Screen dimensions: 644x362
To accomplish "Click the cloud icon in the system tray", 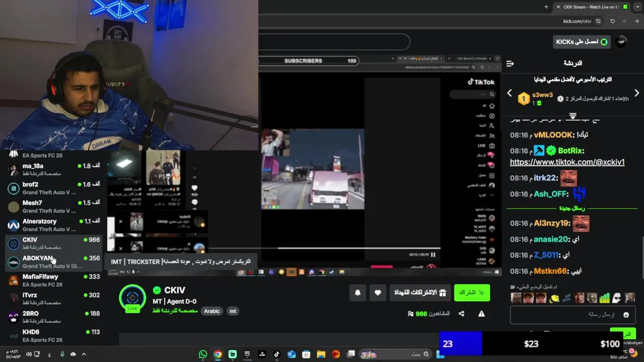I will (73, 354).
